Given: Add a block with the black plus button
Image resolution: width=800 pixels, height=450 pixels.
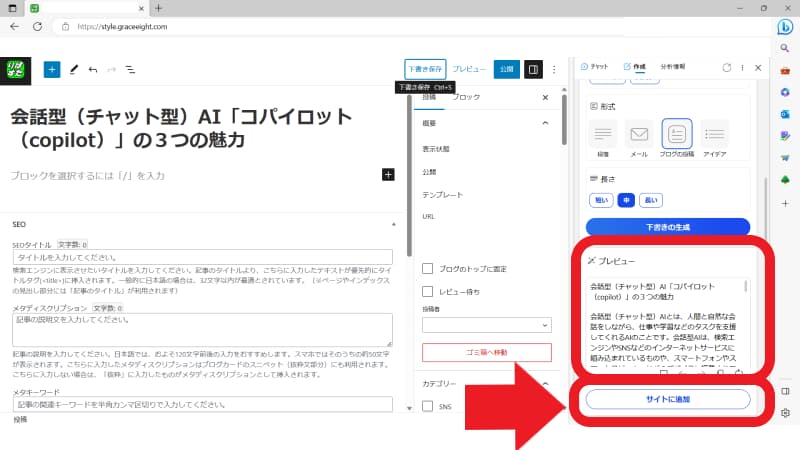Looking at the screenshot, I should click(388, 174).
